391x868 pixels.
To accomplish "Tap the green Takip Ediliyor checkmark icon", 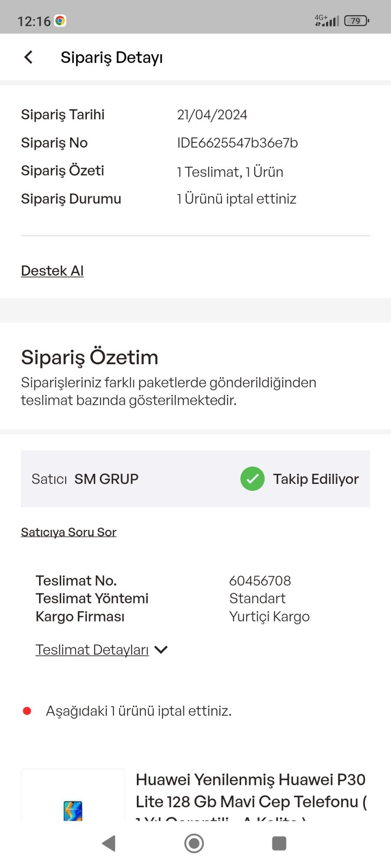I will (x=252, y=479).
